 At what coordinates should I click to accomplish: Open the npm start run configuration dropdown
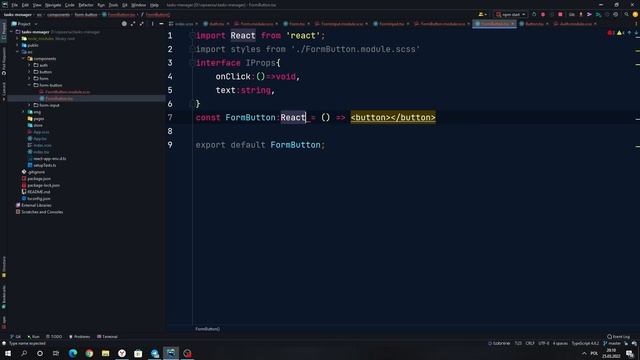tap(511, 14)
